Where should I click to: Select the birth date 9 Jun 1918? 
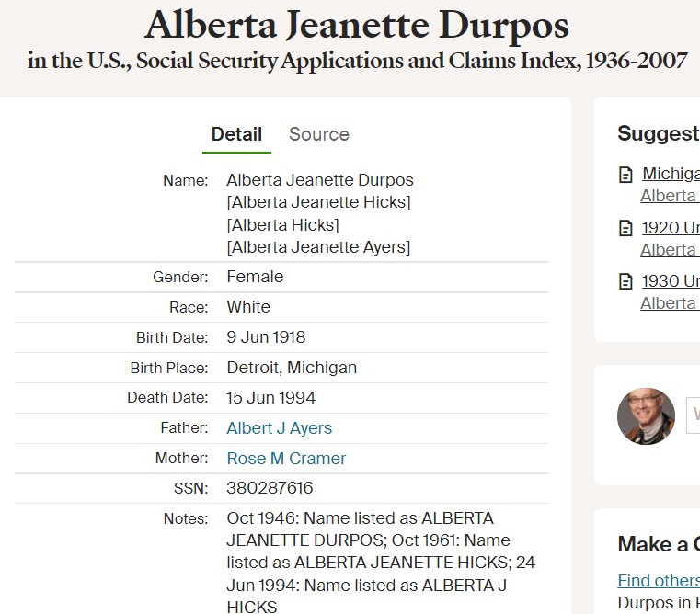266,337
